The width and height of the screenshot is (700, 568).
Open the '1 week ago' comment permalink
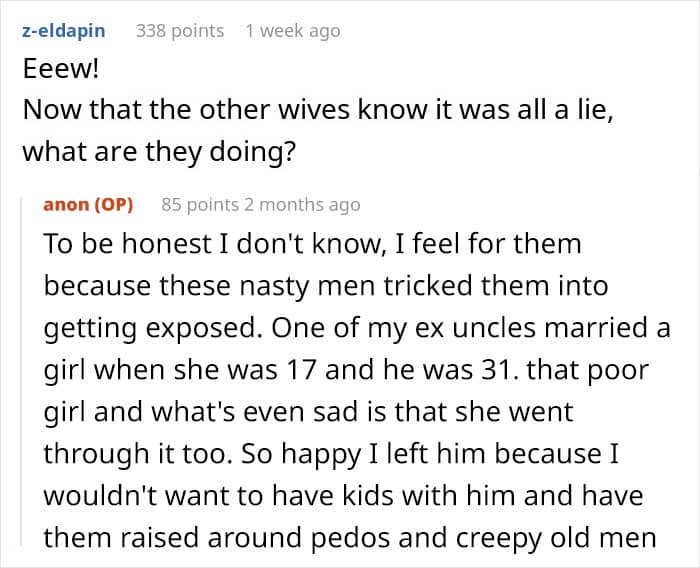point(293,31)
